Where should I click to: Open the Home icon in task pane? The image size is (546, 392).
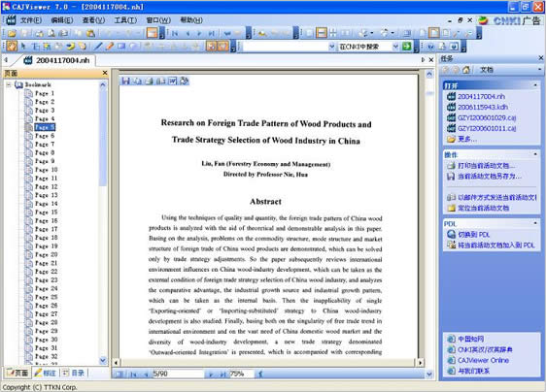pos(466,70)
